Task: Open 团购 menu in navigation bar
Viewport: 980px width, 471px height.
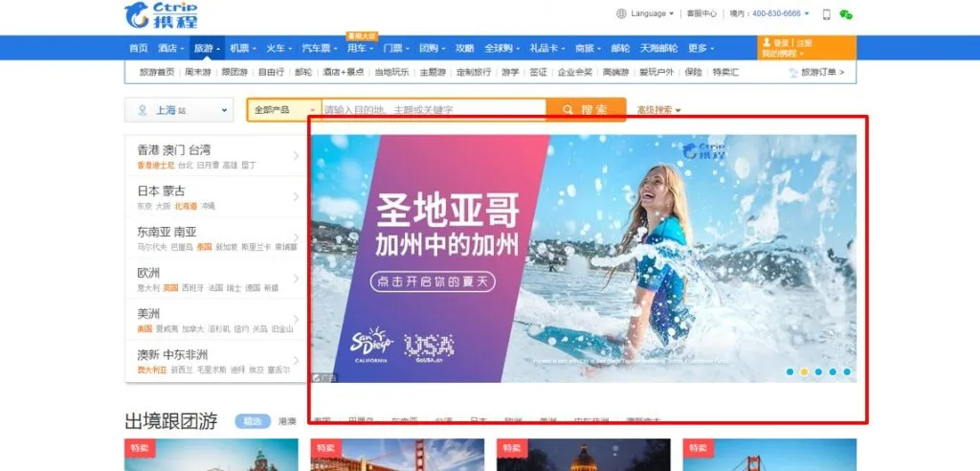Action: click(432, 48)
